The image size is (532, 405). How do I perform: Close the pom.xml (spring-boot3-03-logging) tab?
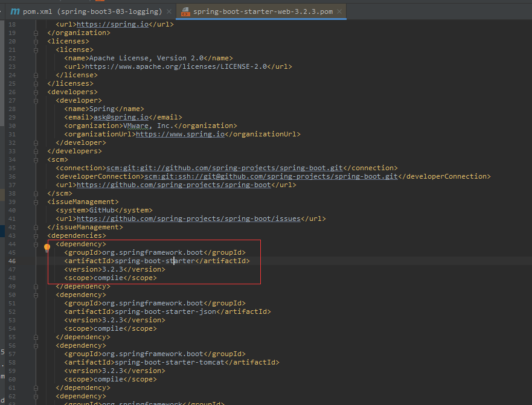click(169, 12)
